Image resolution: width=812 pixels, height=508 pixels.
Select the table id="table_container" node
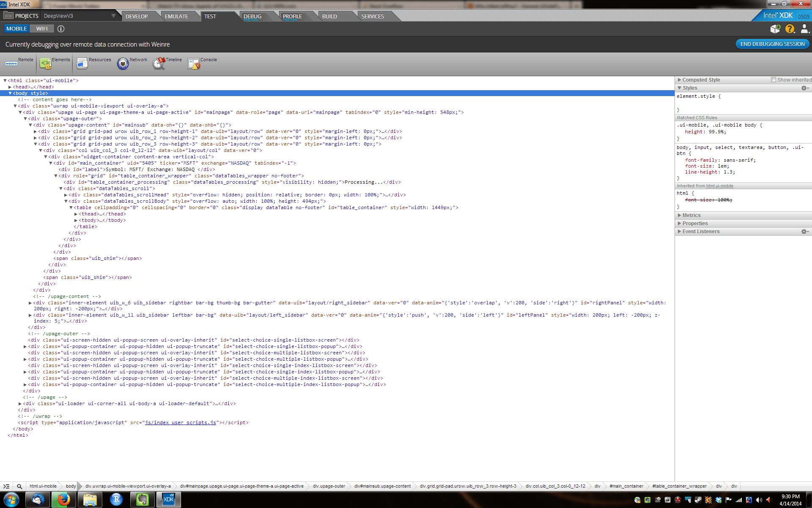click(266, 208)
